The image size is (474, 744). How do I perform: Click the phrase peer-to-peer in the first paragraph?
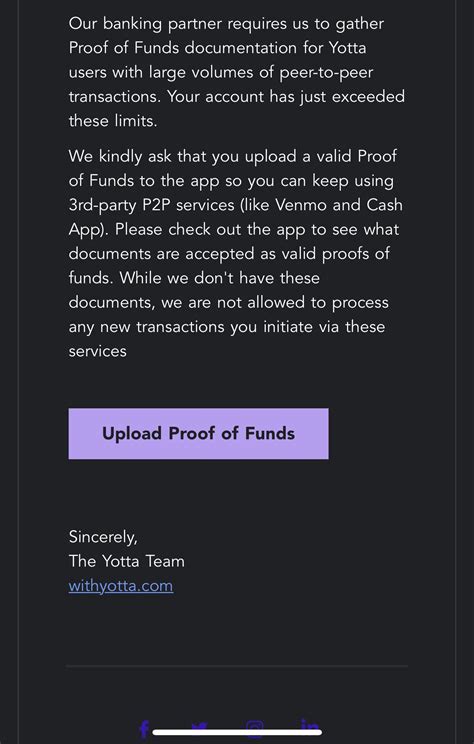click(326, 73)
